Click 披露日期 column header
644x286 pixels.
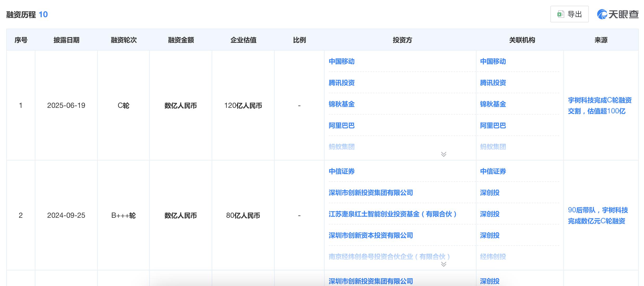pyautogui.click(x=66, y=40)
